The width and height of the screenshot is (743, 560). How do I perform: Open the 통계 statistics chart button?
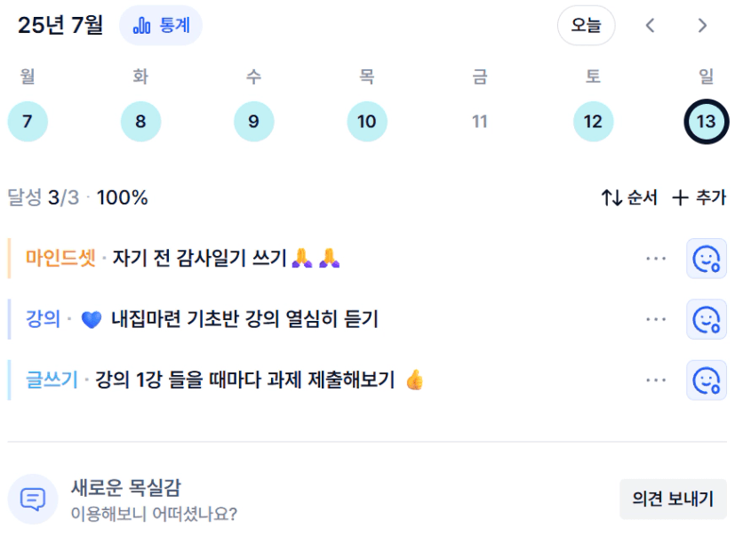pos(161,26)
